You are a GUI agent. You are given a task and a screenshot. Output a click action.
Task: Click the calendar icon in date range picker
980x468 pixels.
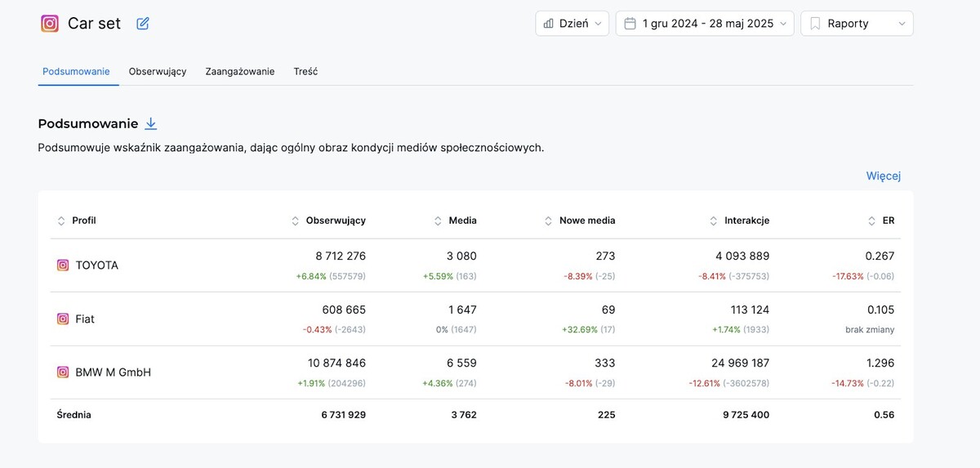630,24
